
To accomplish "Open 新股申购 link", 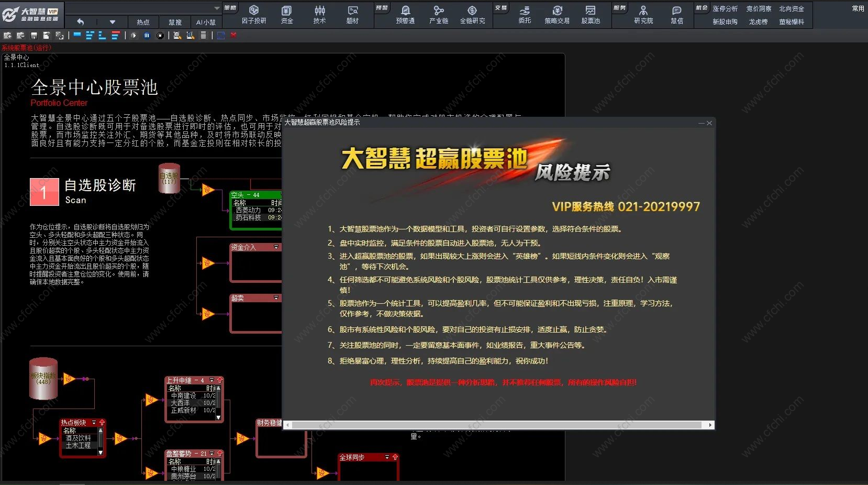I will click(x=725, y=22).
